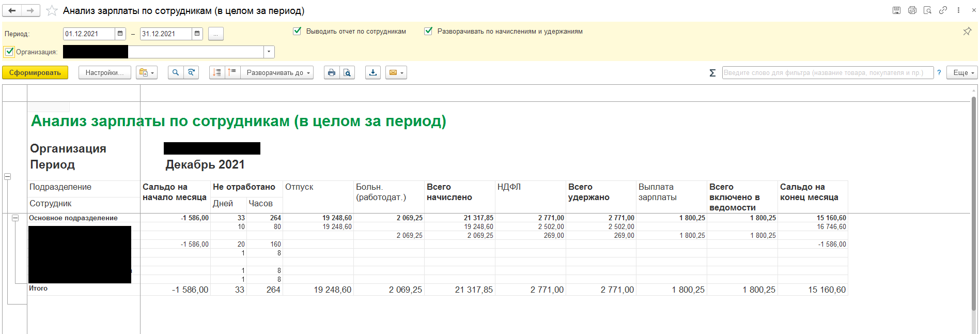Click the yellow 'Сформировать' button

pos(35,73)
